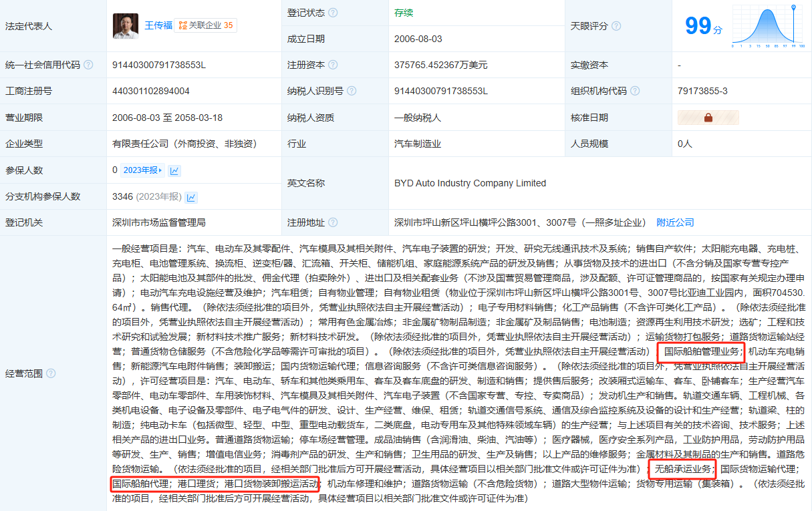The image size is (812, 511).
Task: Click the 英文名称 label
Action: tap(306, 183)
